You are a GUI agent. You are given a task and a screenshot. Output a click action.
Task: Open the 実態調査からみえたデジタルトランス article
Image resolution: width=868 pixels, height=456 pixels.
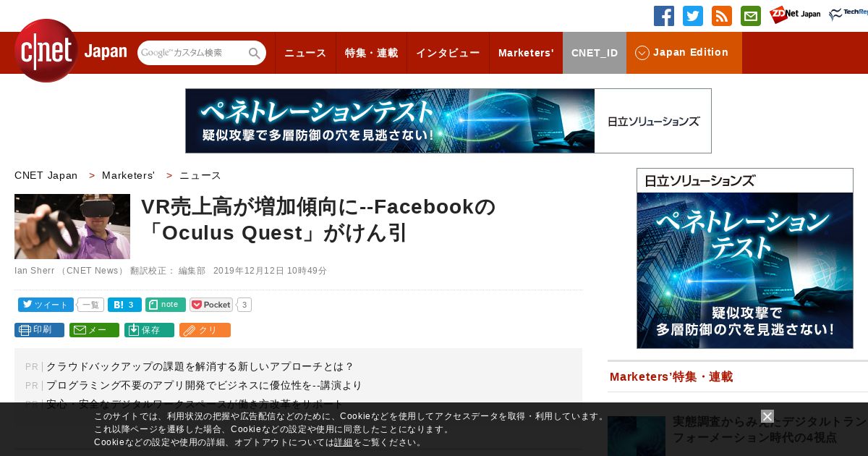point(770,429)
